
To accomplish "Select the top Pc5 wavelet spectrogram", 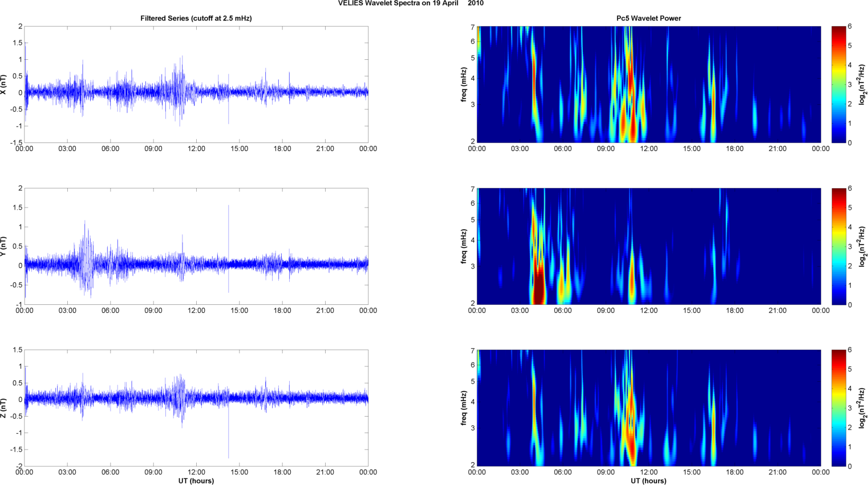I will point(648,84).
